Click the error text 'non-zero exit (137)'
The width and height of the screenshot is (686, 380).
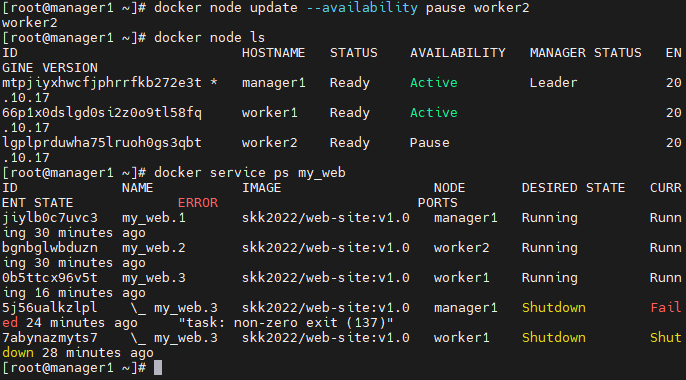point(309,323)
